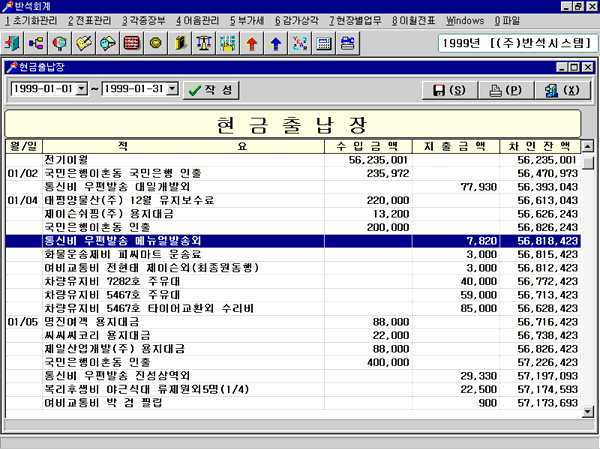The height and width of the screenshot is (450, 600).
Task: Click the 57,173,693 balance cell
Action: (x=540, y=403)
